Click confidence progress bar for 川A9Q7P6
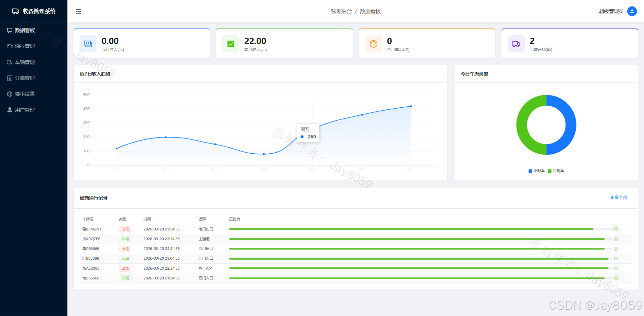 [x=421, y=239]
